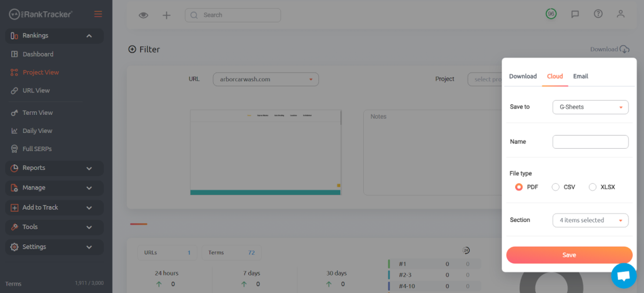Viewport: 644px width, 293px height.
Task: Open the Project select dropdown
Action: [485, 79]
